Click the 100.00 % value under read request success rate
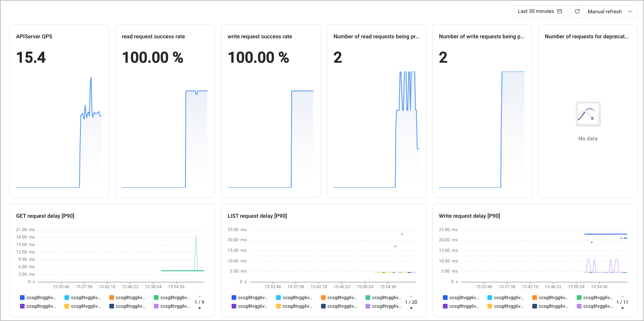This screenshot has height=321, width=644. pyautogui.click(x=153, y=57)
